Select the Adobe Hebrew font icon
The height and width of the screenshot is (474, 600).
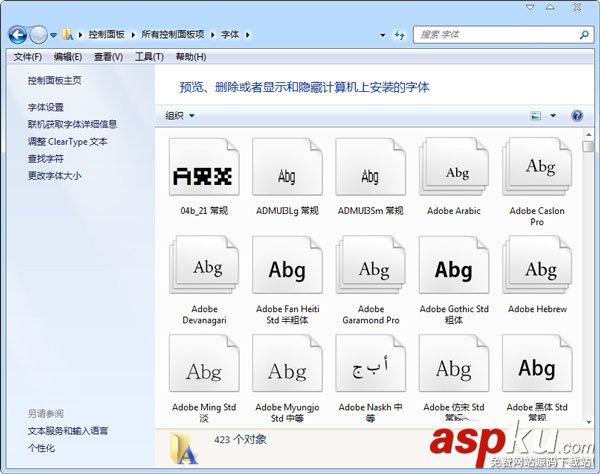coord(537,265)
